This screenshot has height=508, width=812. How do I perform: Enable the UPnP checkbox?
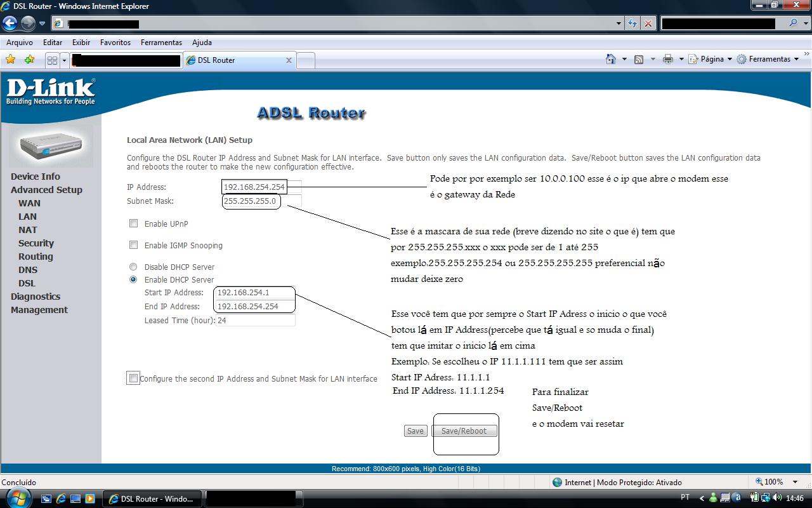point(133,224)
